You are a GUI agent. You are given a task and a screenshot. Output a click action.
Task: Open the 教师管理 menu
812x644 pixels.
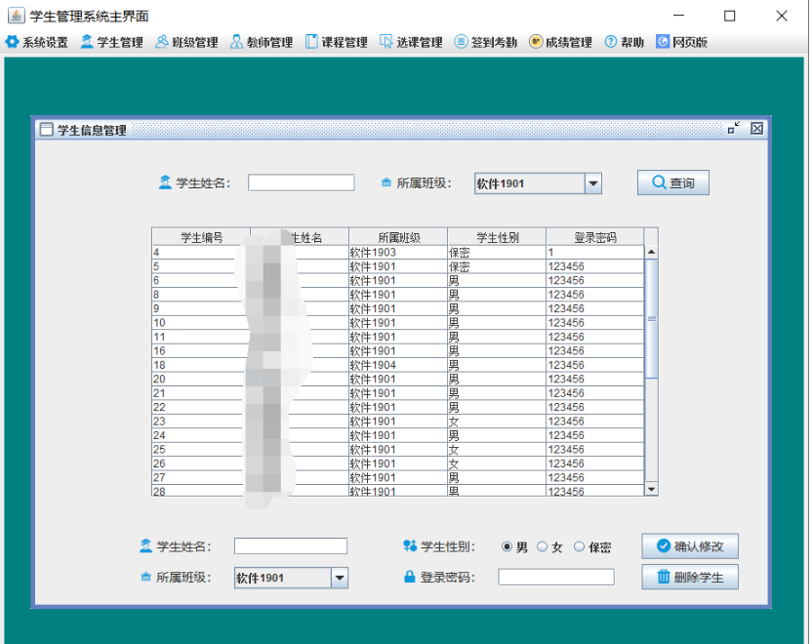[262, 42]
